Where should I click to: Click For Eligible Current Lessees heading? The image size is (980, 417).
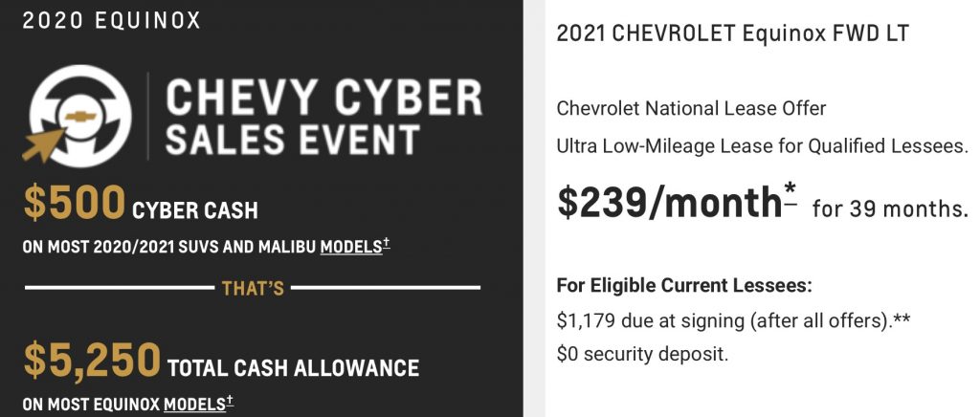[x=684, y=287]
